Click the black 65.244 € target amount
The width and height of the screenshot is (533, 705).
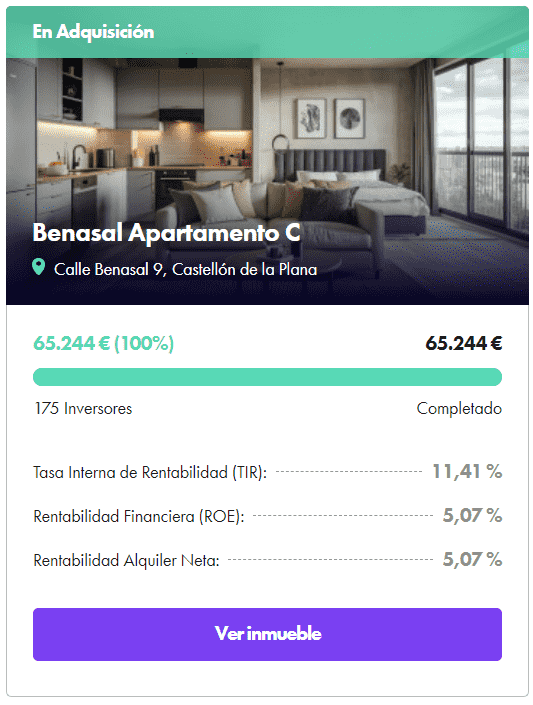point(464,344)
